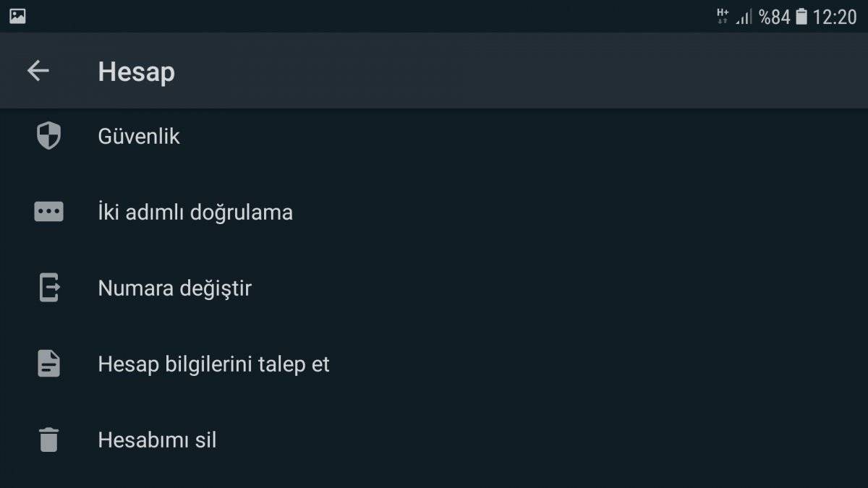The width and height of the screenshot is (868, 488).
Task: Tap the shield icon next to Güvenlik
Action: click(x=48, y=135)
